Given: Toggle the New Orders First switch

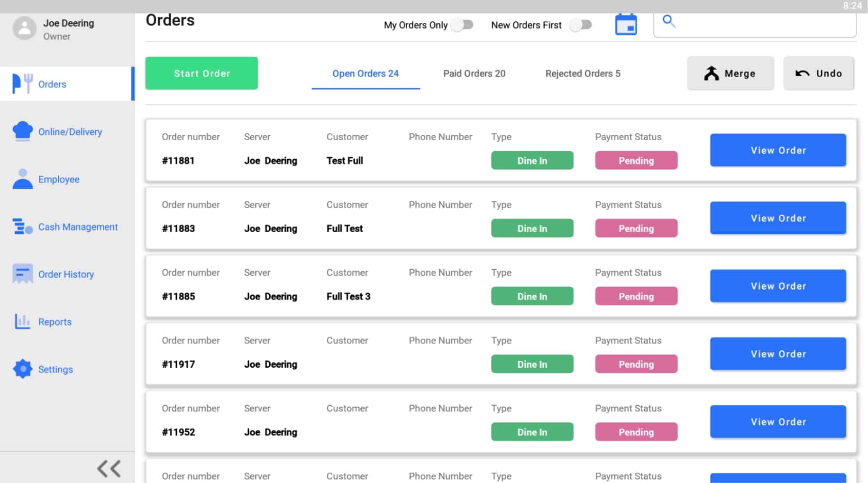Looking at the screenshot, I should (x=581, y=25).
